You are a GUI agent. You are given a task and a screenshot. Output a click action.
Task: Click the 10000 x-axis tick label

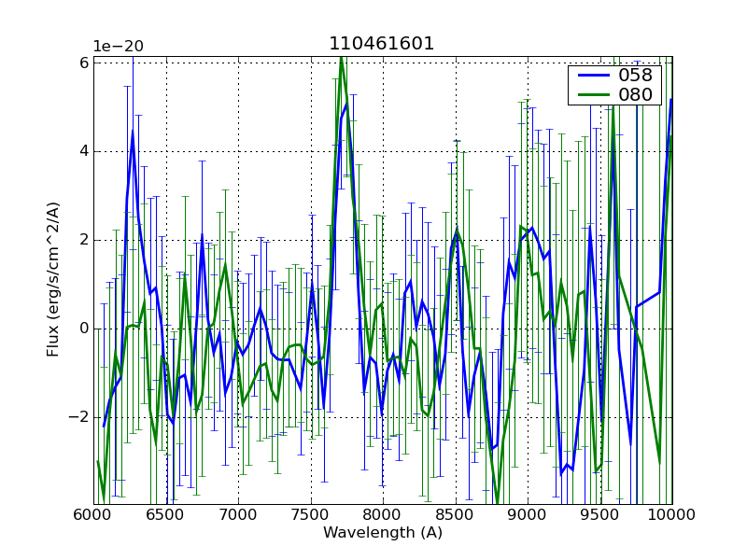[x=672, y=515]
